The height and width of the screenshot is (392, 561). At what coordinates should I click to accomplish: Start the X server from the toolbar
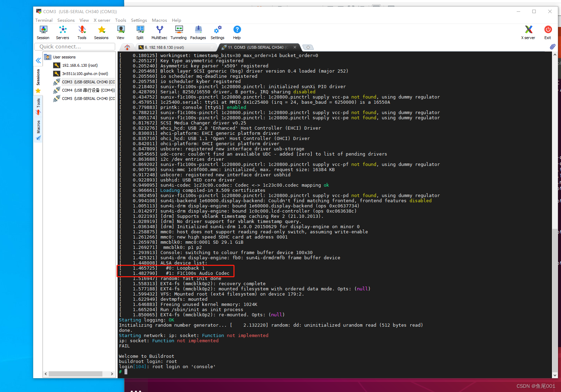pyautogui.click(x=528, y=32)
